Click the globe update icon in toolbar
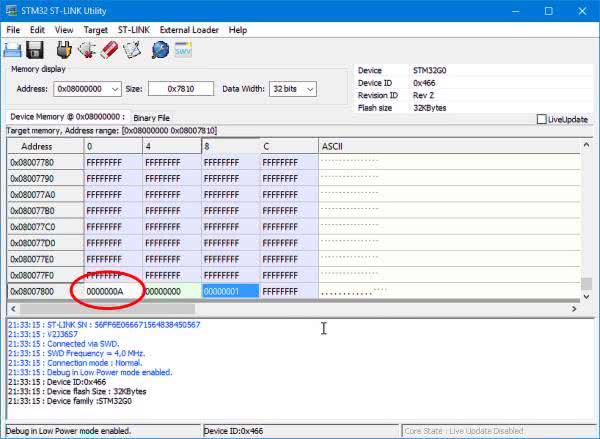600x439 pixels. 159,49
